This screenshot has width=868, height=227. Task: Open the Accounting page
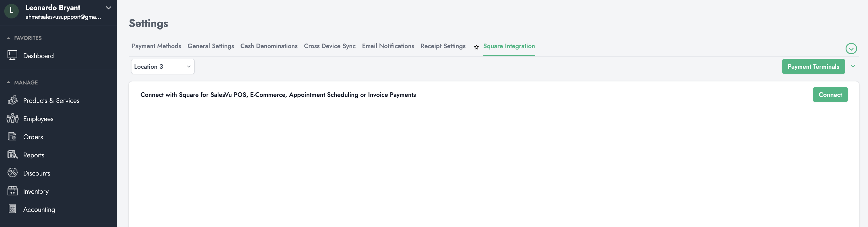(x=39, y=210)
